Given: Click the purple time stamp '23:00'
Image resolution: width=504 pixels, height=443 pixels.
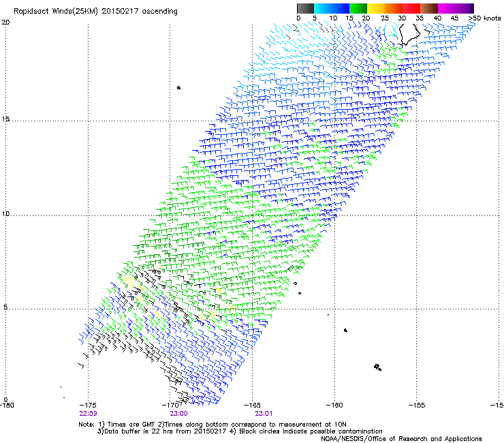Looking at the screenshot, I should click(x=178, y=414).
